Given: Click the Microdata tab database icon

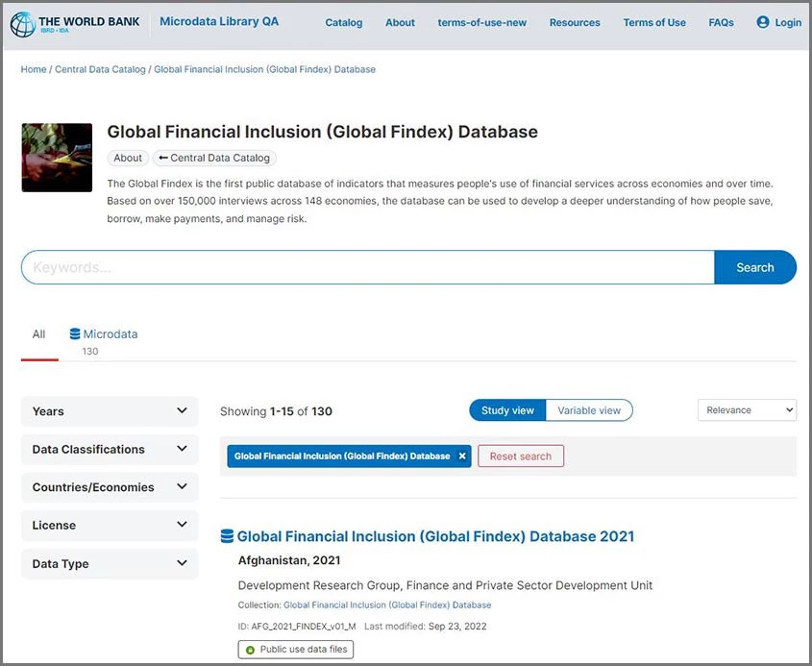Looking at the screenshot, I should (75, 334).
